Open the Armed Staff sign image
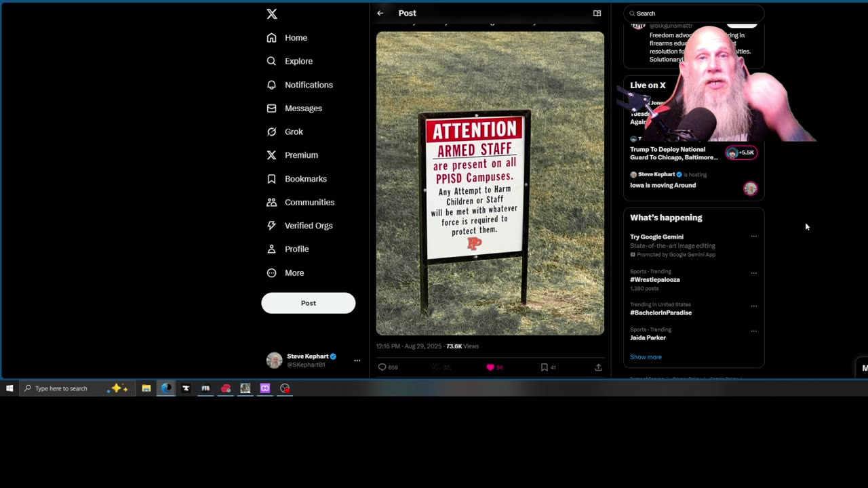The image size is (868, 488). [490, 183]
